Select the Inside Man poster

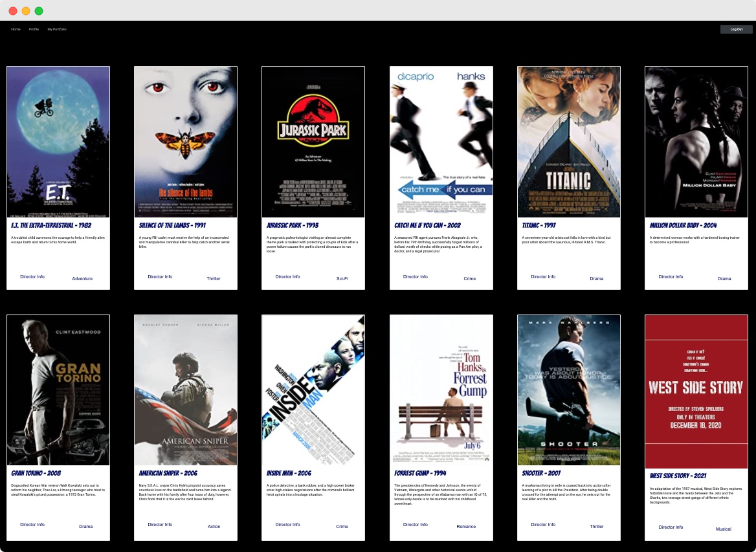pyautogui.click(x=313, y=390)
